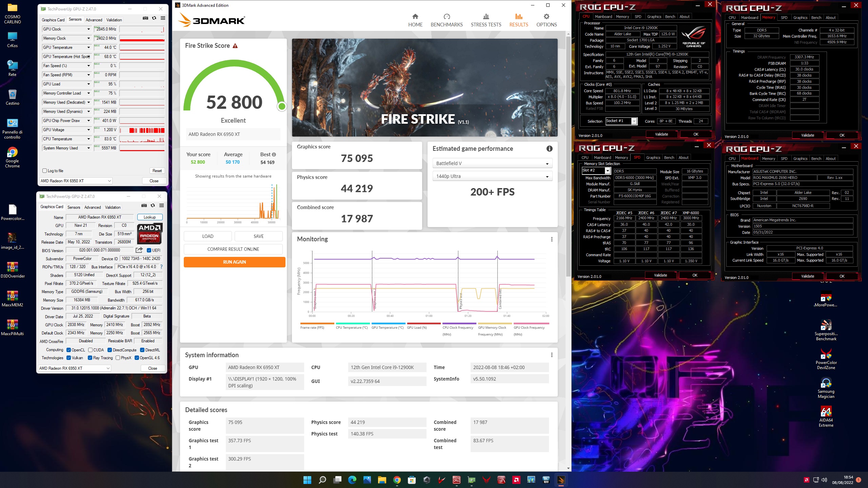868x488 pixels.
Task: Open Bench tab in top-left CPU-Z window
Action: click(x=670, y=17)
